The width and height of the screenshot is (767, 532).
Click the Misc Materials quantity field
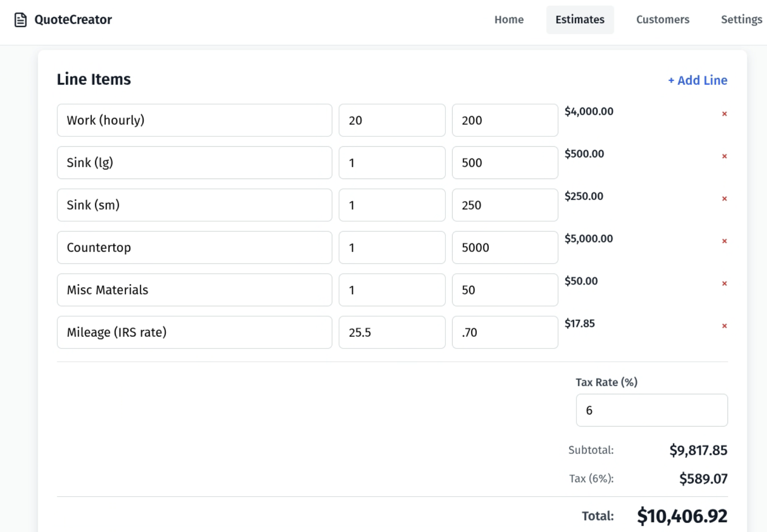(392, 290)
